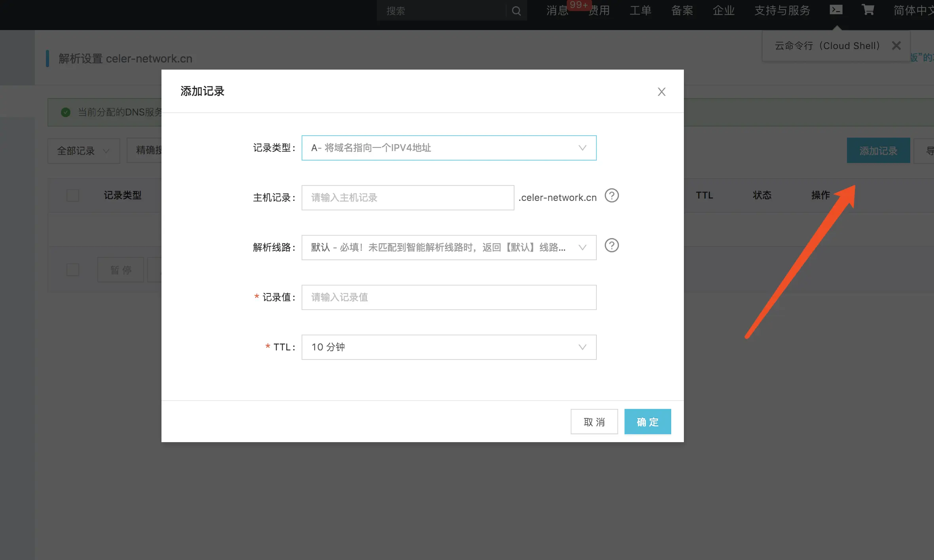The image size is (934, 560).
Task: Expand the 记录类型 dropdown
Action: [449, 148]
